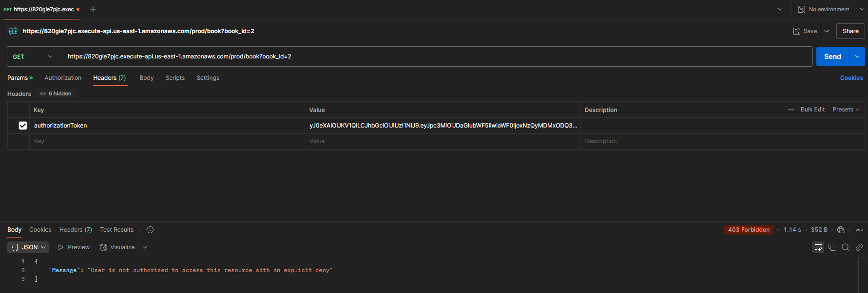Switch to the Params request tab

(x=19, y=78)
